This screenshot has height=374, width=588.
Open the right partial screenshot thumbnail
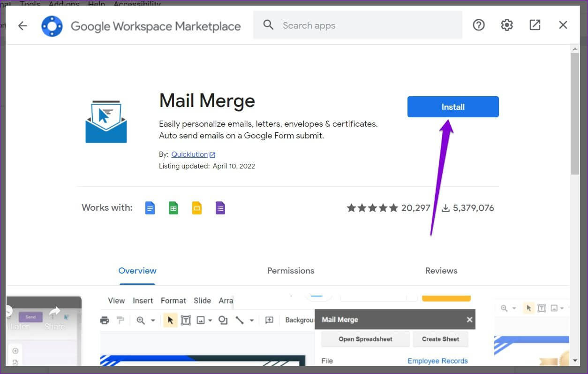(x=532, y=331)
